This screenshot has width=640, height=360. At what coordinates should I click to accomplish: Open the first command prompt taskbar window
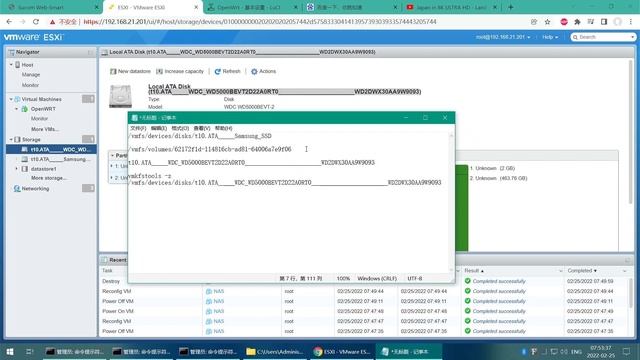point(75,351)
